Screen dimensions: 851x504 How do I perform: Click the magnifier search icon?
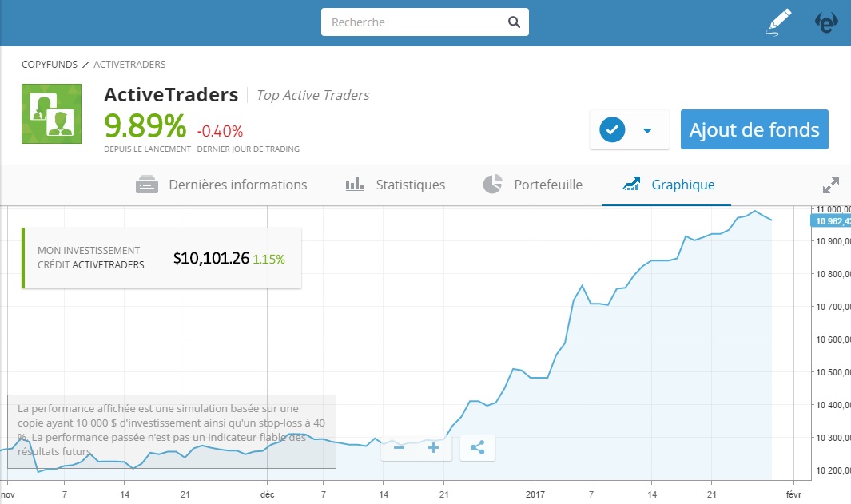pos(515,22)
